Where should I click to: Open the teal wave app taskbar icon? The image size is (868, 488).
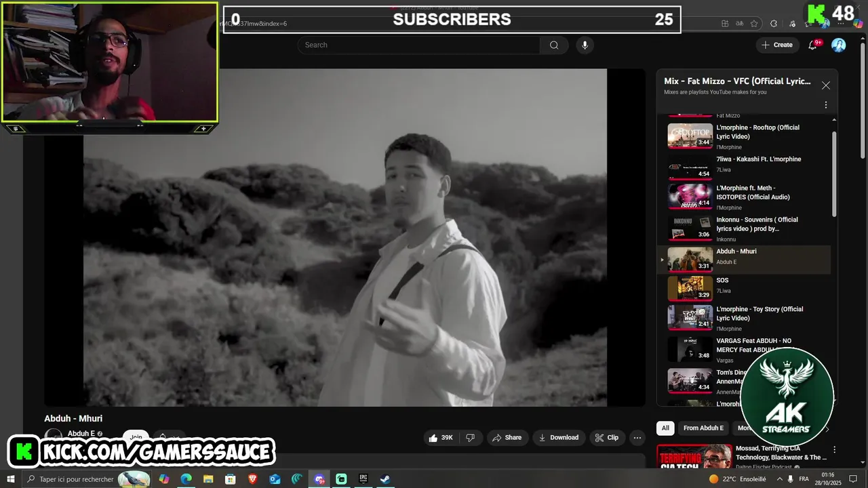(x=297, y=479)
